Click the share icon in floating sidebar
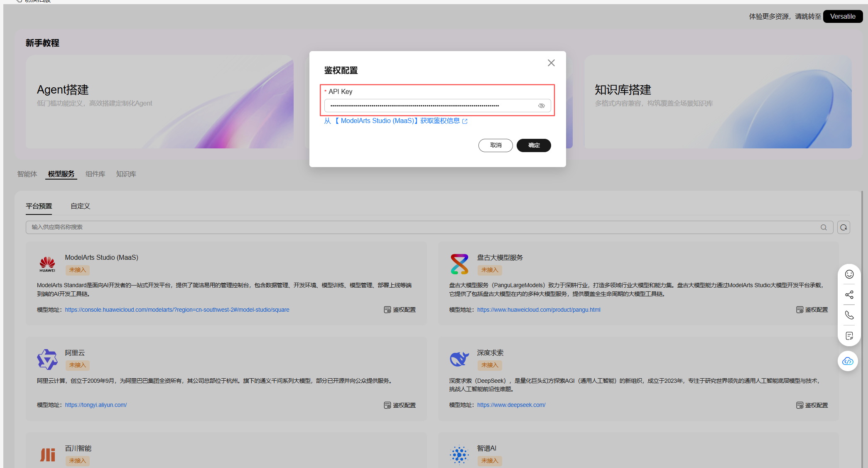Viewport: 868px width, 468px height. 849,295
